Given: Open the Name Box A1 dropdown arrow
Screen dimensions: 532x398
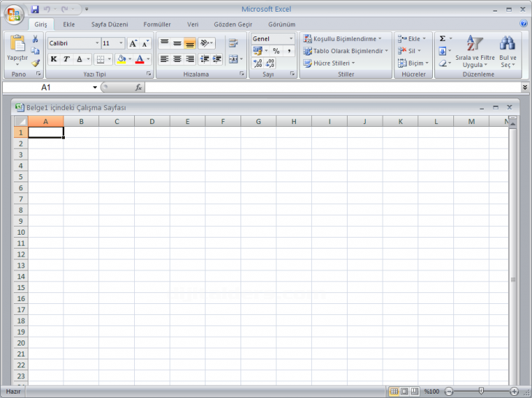Looking at the screenshot, I should point(95,87).
